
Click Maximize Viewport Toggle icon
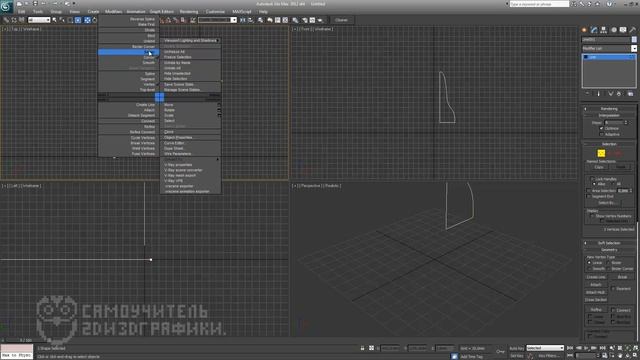point(636,356)
